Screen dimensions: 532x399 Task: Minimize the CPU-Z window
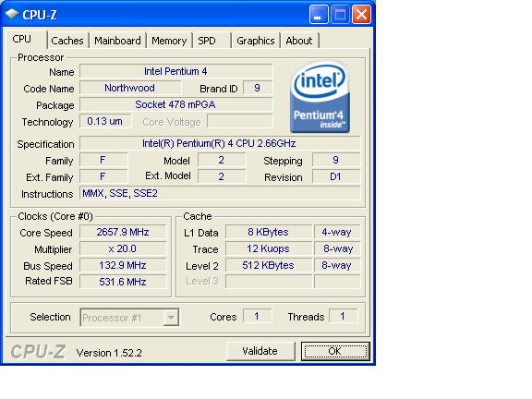click(319, 14)
